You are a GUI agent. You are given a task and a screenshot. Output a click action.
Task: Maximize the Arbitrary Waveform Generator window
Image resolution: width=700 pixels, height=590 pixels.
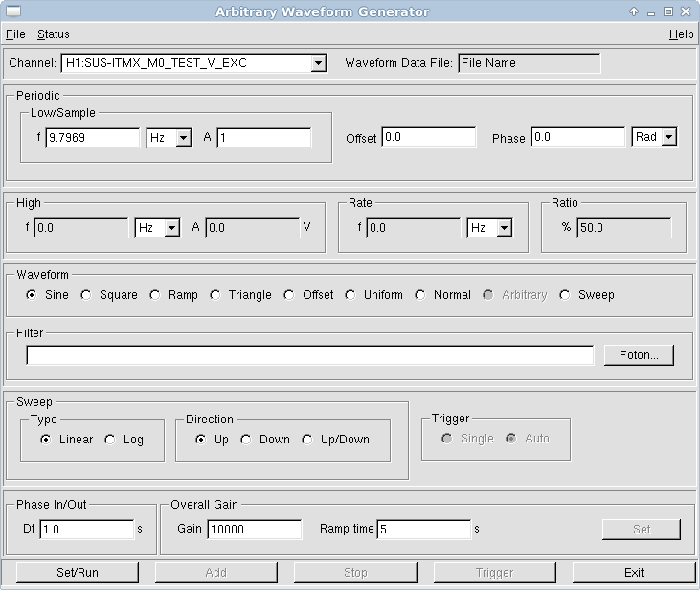668,11
